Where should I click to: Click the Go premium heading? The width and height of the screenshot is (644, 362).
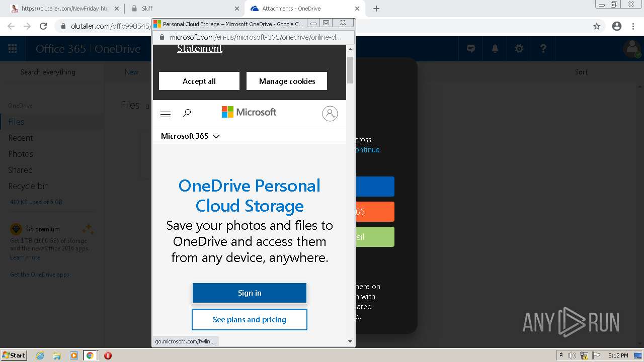coord(43,229)
